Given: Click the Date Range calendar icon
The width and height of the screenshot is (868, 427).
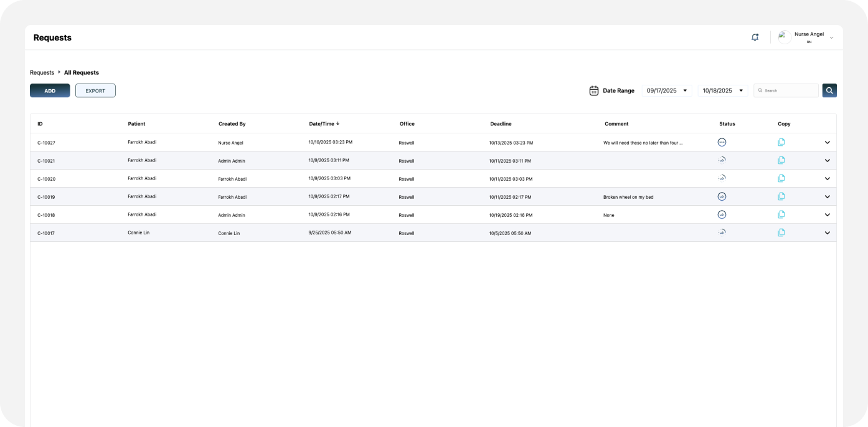Looking at the screenshot, I should (x=593, y=90).
